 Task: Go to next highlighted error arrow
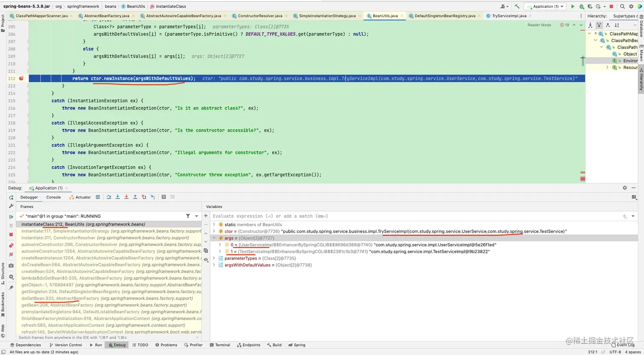(581, 25)
